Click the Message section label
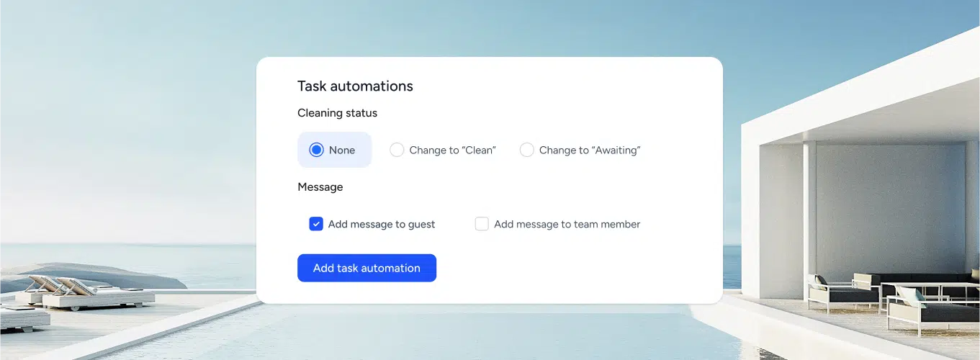The image size is (980, 360). point(320,187)
